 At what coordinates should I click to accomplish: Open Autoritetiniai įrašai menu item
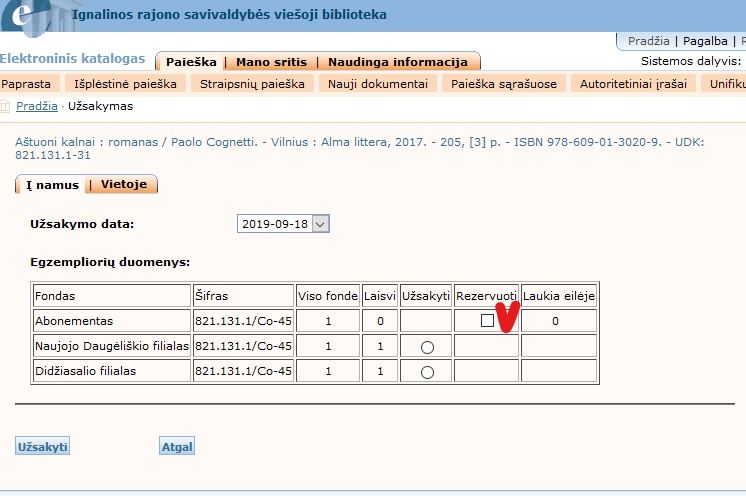click(633, 84)
